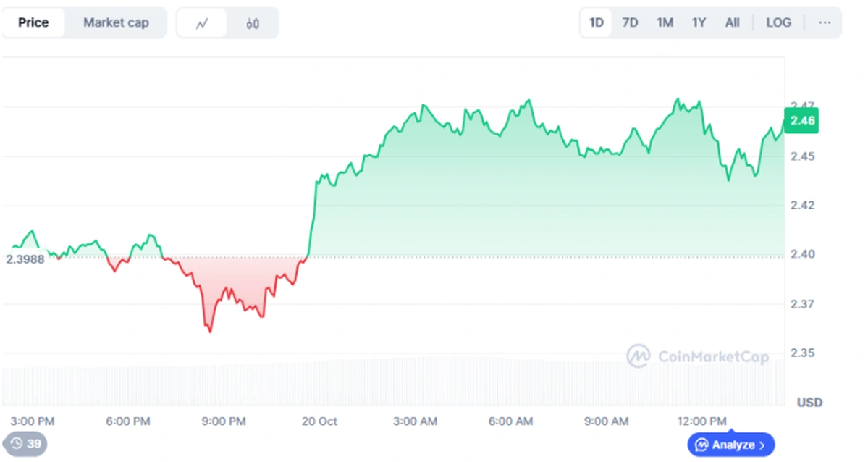Show the All time range
The height and width of the screenshot is (462, 868).
(x=732, y=22)
